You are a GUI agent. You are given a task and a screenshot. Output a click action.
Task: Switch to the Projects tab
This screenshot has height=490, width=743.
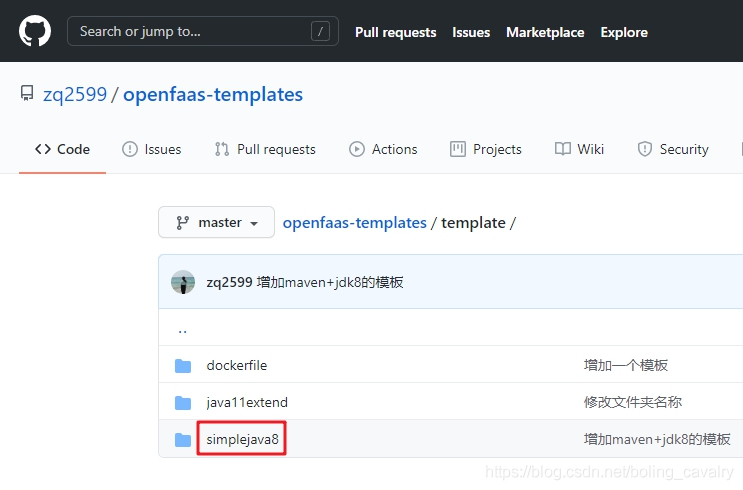coord(486,149)
